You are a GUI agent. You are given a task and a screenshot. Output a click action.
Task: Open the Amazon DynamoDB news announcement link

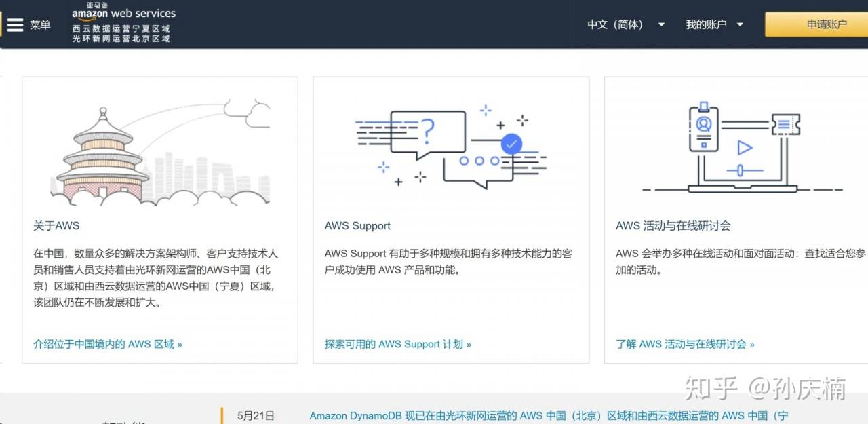click(549, 416)
